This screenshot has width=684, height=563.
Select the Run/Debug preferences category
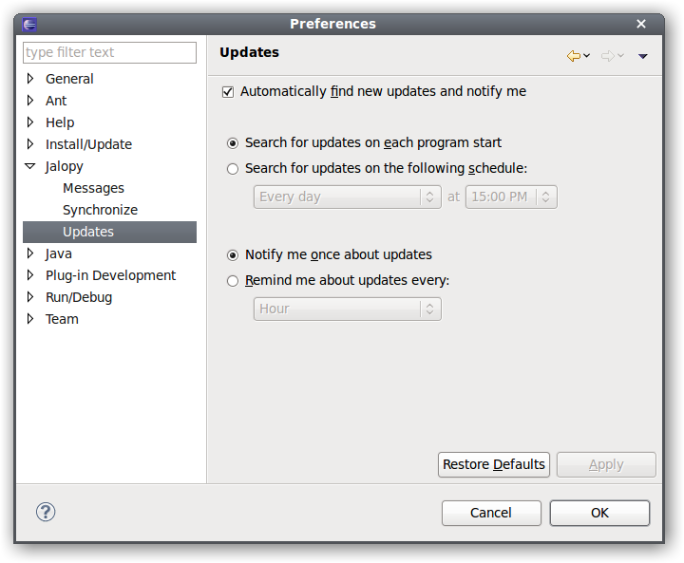[x=79, y=297]
